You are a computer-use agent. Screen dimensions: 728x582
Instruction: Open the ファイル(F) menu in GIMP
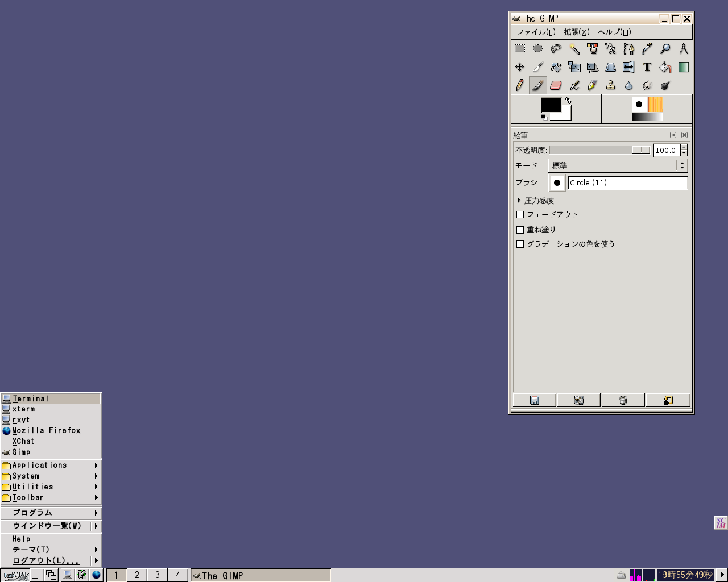pos(536,32)
